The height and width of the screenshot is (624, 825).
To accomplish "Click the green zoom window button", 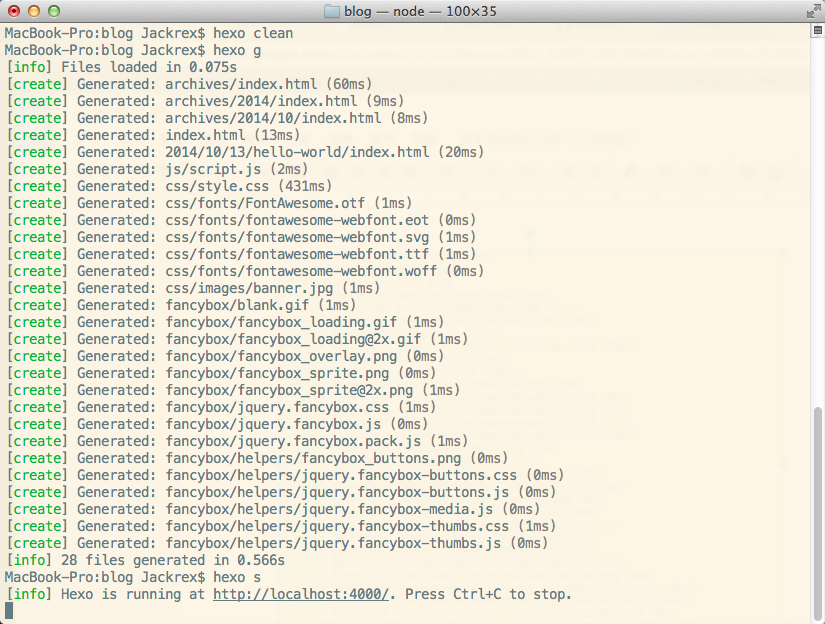I will 54,11.
